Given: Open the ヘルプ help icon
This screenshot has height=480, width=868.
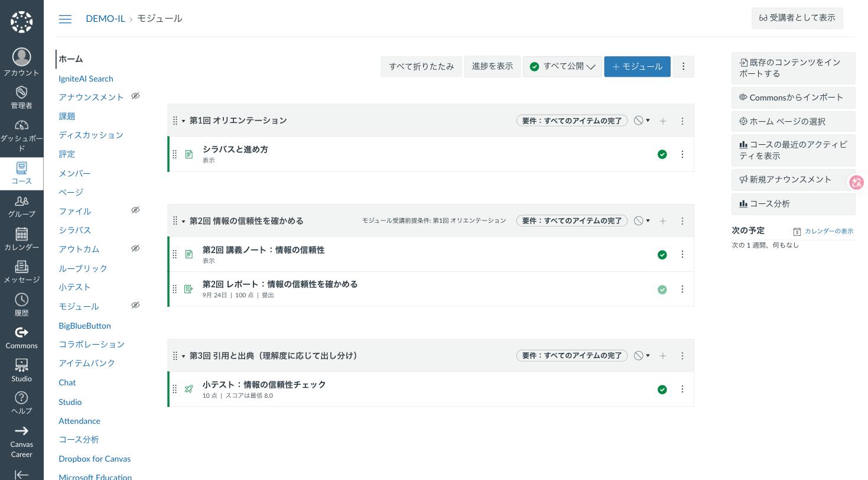Looking at the screenshot, I should (x=21, y=398).
